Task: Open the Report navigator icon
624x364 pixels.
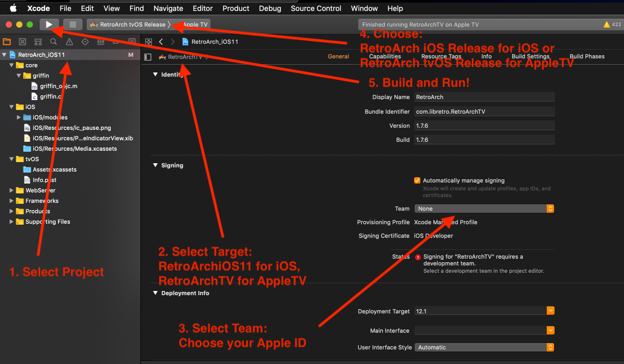Action: (x=132, y=42)
